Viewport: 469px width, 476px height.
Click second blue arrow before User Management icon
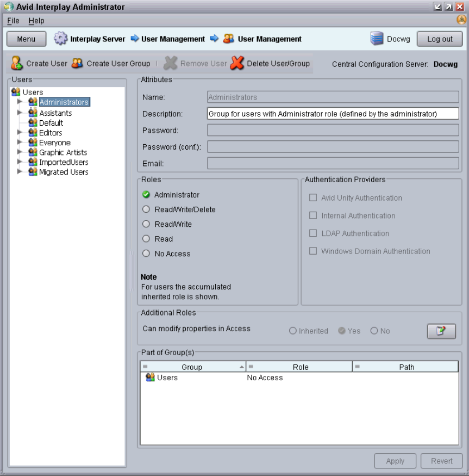214,39
